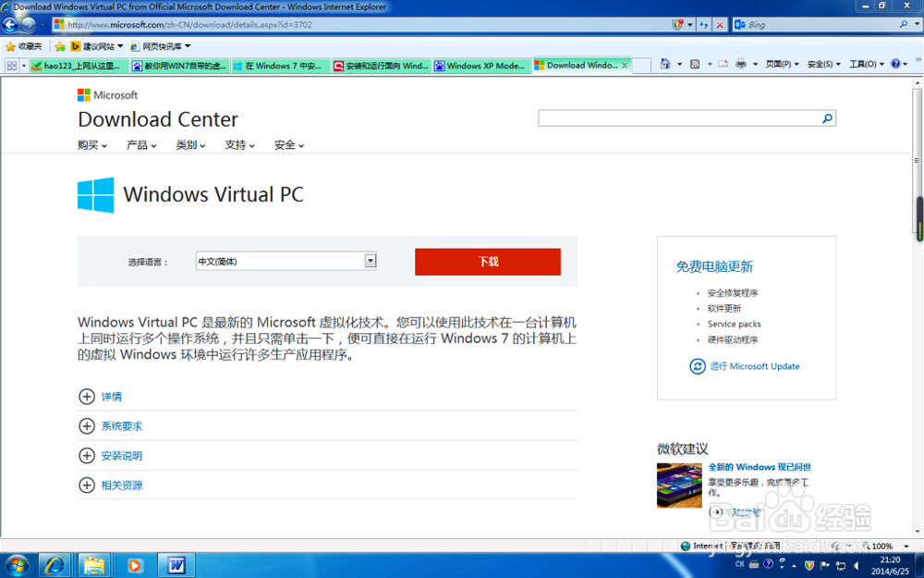
Task: Click the red X stop loading icon
Action: pyautogui.click(x=720, y=25)
